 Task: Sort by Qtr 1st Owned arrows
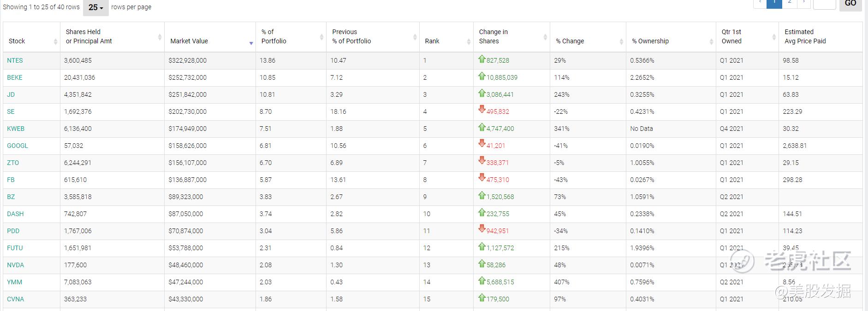[774, 37]
